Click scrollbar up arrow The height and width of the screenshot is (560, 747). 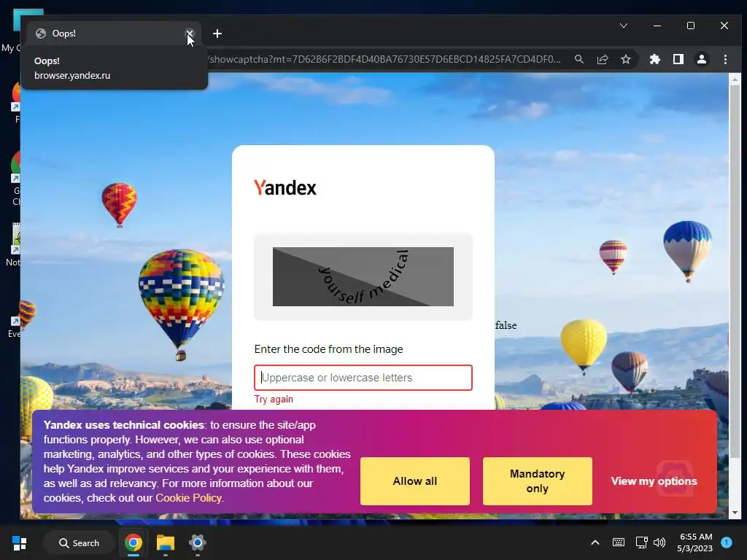(x=735, y=79)
